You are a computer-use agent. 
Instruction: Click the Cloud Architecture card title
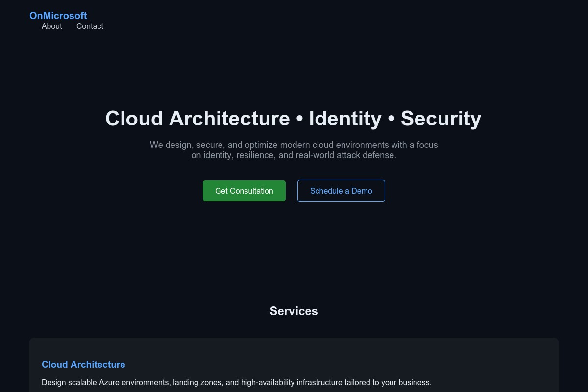pos(83,364)
